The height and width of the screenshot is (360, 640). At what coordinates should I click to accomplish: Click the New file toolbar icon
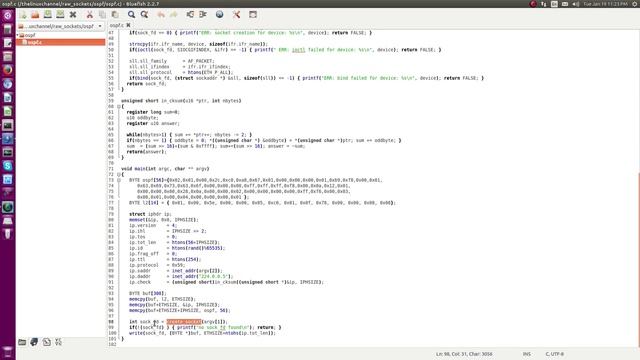point(23,15)
